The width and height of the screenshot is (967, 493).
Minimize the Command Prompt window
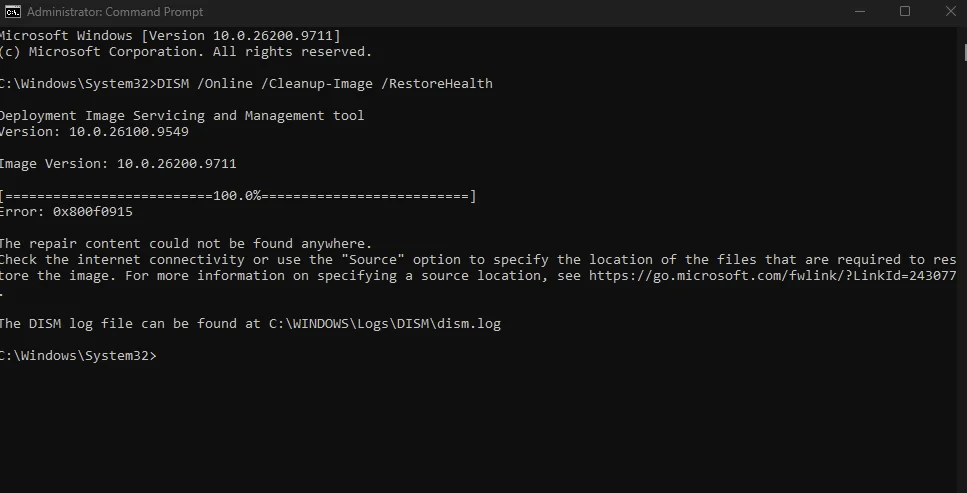tap(860, 11)
